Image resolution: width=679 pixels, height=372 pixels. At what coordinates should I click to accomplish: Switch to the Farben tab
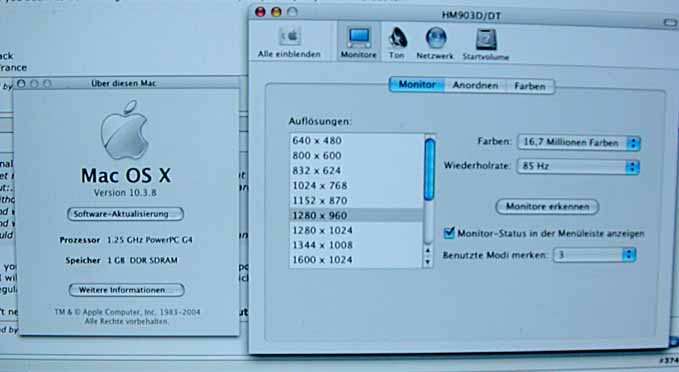[530, 86]
